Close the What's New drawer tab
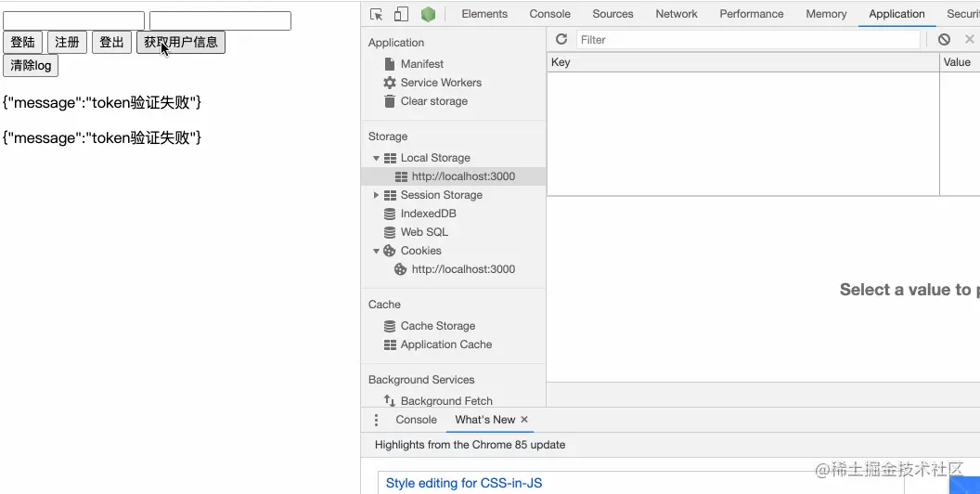980x494 pixels. pos(524,420)
